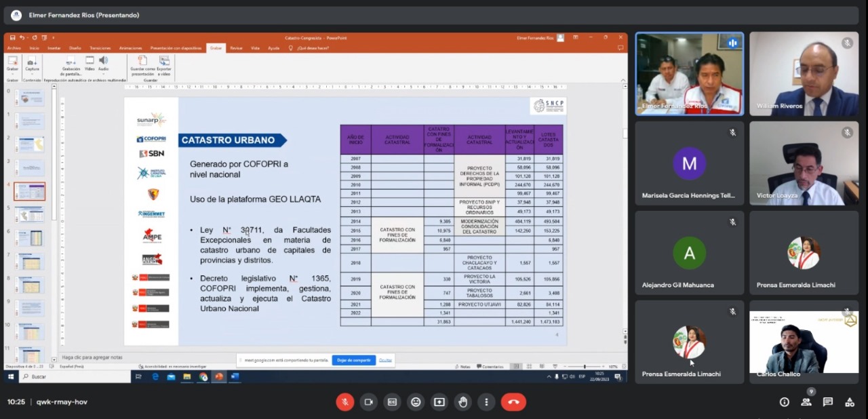The height and width of the screenshot is (419, 868).
Task: Show the participants panel
Action: click(x=806, y=402)
